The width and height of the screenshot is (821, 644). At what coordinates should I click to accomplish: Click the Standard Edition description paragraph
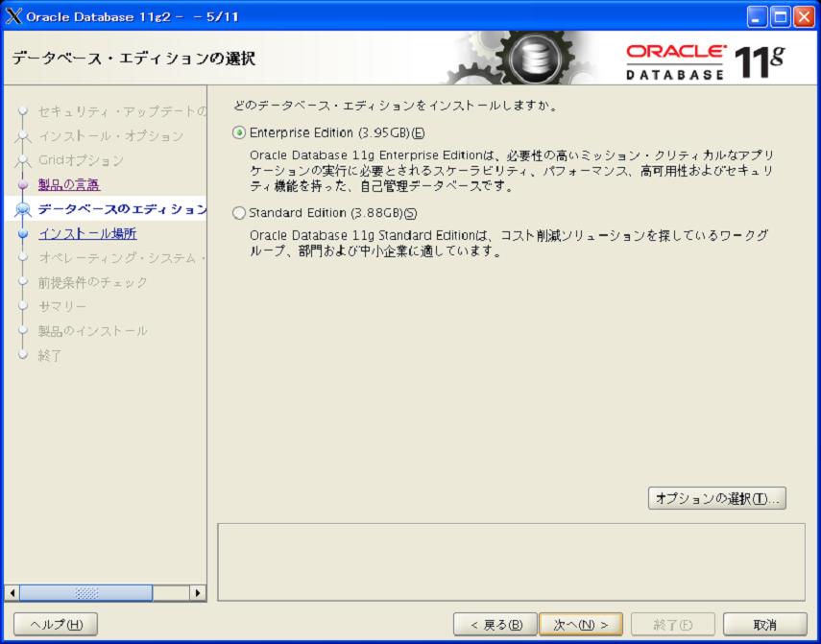[508, 243]
